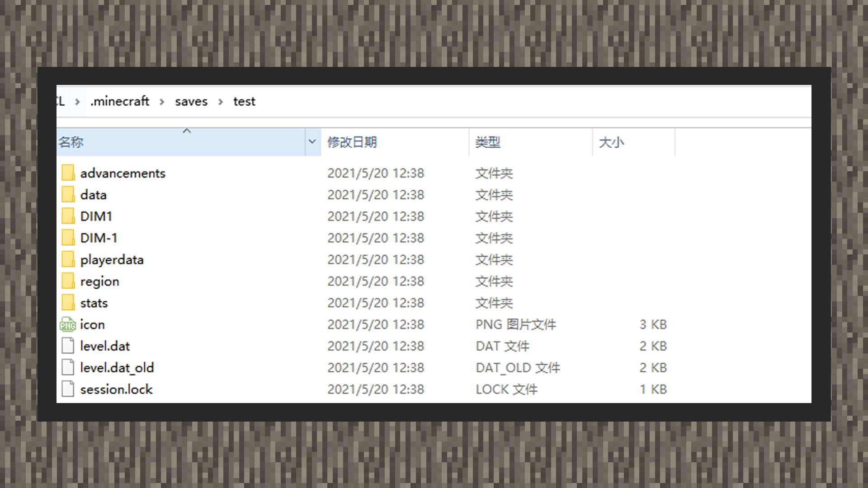The image size is (868, 488).
Task: Click the level.dat file icon
Action: 68,346
